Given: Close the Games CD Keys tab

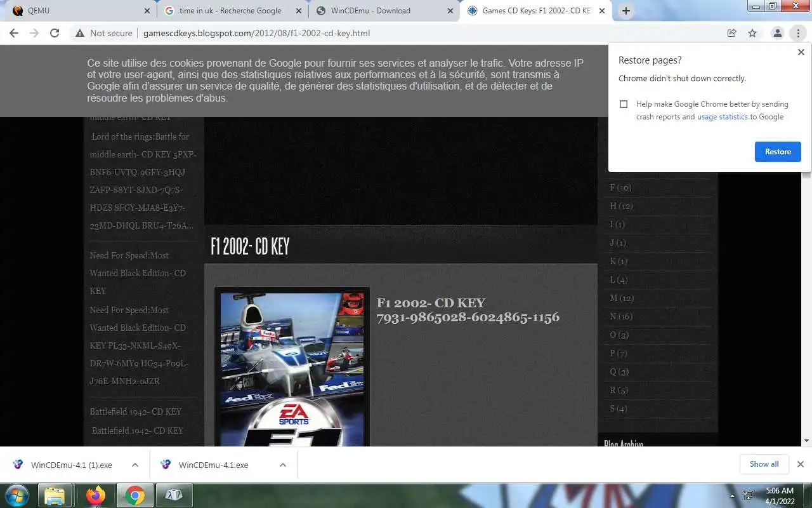Looking at the screenshot, I should click(602, 11).
